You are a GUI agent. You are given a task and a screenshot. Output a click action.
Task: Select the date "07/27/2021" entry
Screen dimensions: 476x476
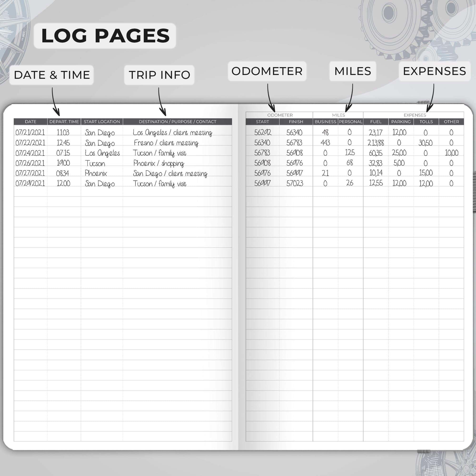coord(30,173)
